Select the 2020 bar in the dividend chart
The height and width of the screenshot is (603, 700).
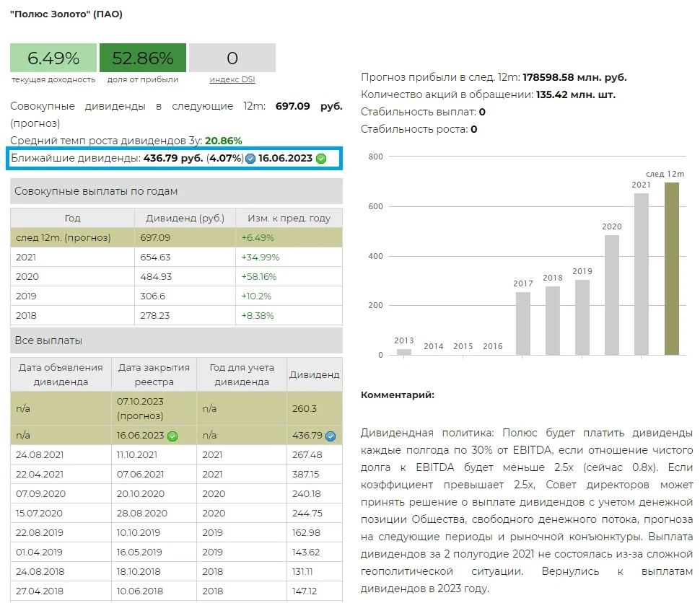[x=611, y=295]
